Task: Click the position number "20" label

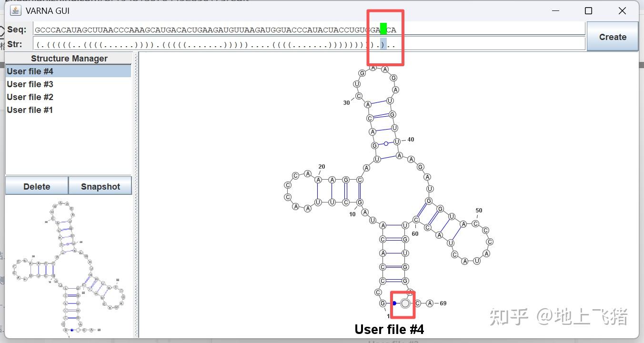Action: pos(322,167)
